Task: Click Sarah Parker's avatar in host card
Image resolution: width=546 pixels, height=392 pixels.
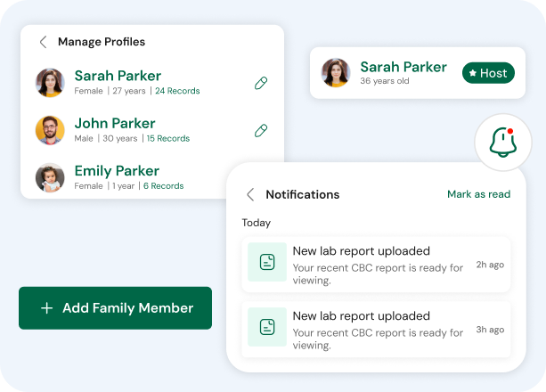Action: coord(336,72)
